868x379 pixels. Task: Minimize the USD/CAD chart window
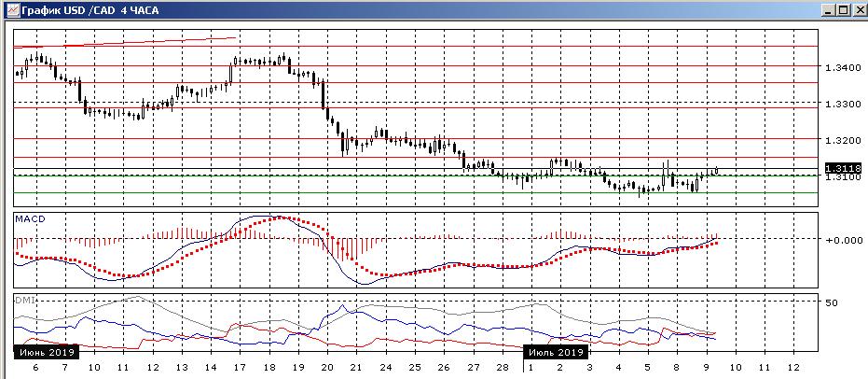pyautogui.click(x=829, y=9)
